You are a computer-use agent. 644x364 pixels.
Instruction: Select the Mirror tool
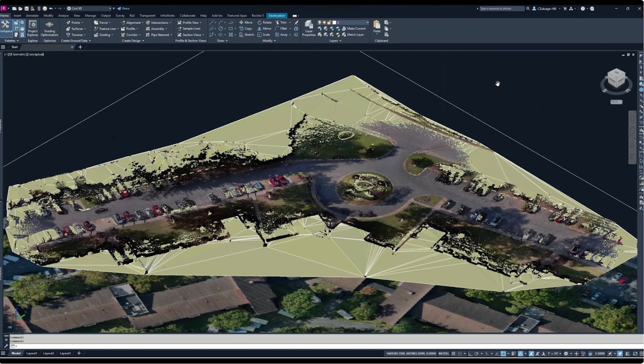[264, 29]
